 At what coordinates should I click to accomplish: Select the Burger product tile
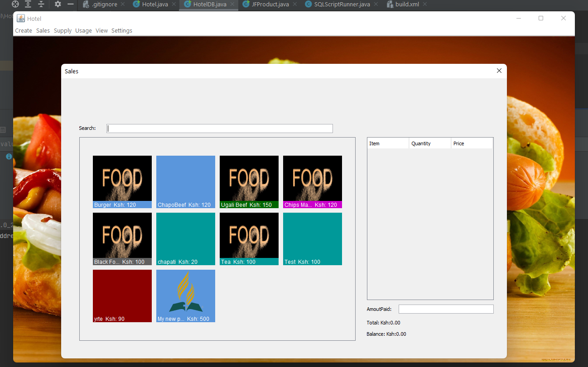click(x=122, y=182)
